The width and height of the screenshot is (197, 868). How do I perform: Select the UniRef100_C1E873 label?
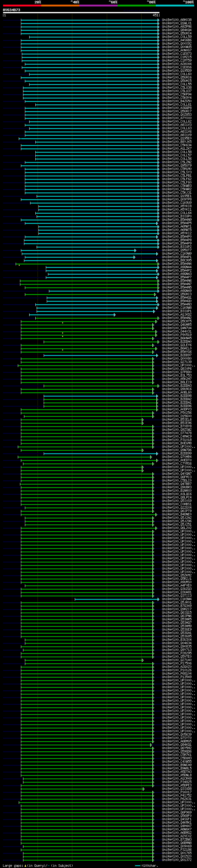(x=176, y=54)
